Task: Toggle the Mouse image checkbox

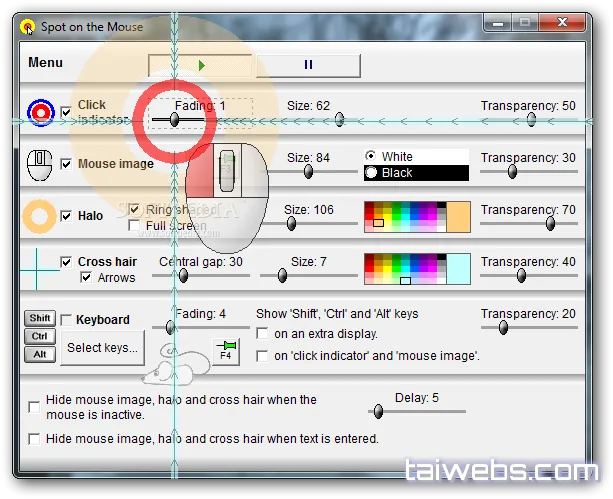Action: pyautogui.click(x=66, y=164)
